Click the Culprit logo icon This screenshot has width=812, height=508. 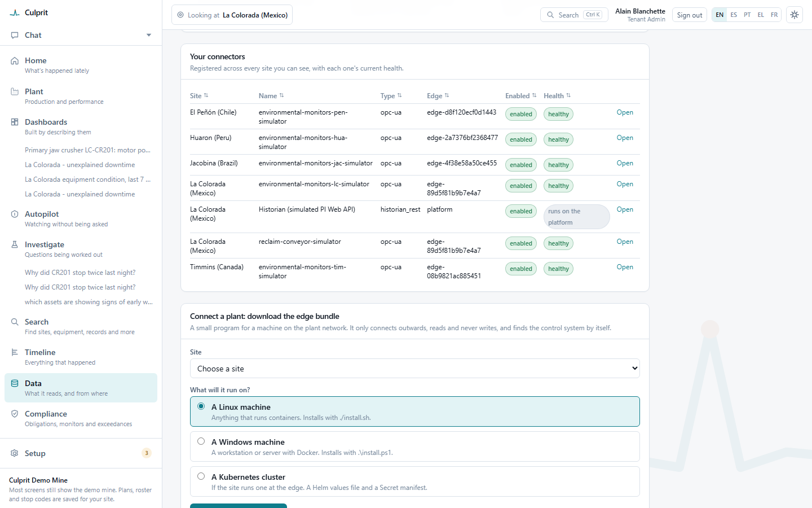coord(15,12)
